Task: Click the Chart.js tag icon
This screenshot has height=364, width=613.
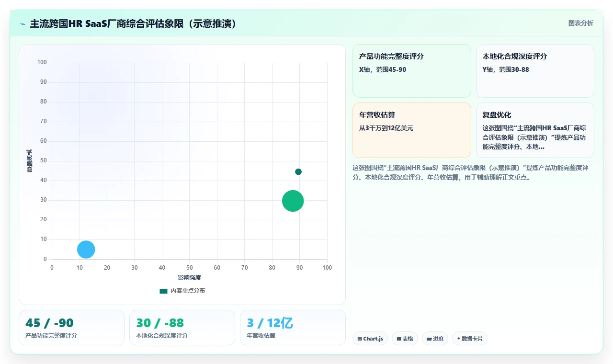Action: [359, 339]
